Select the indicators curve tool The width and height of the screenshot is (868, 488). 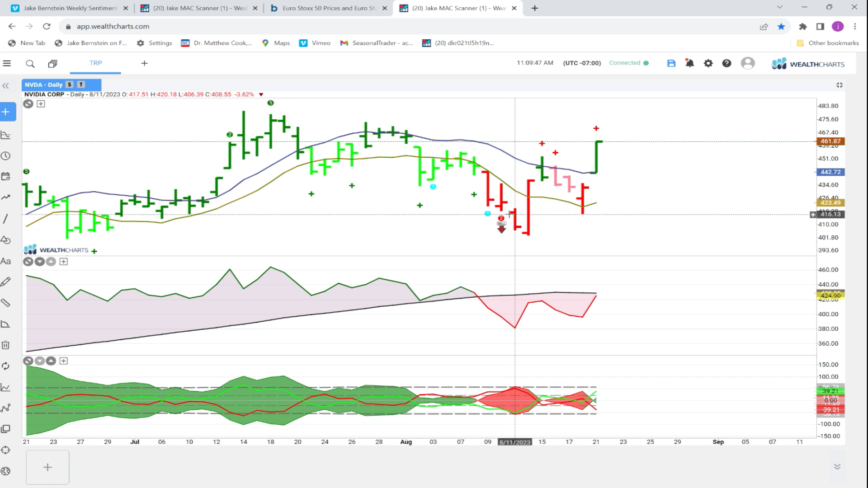[6, 135]
